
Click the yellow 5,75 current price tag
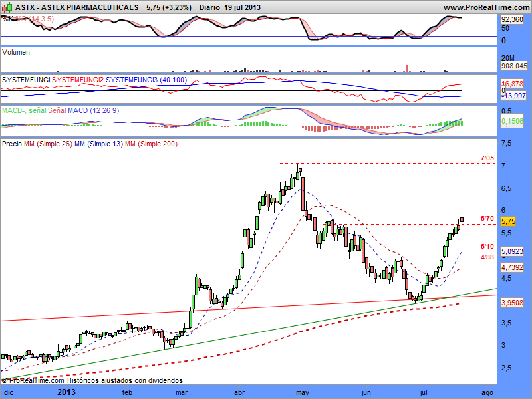508,221
